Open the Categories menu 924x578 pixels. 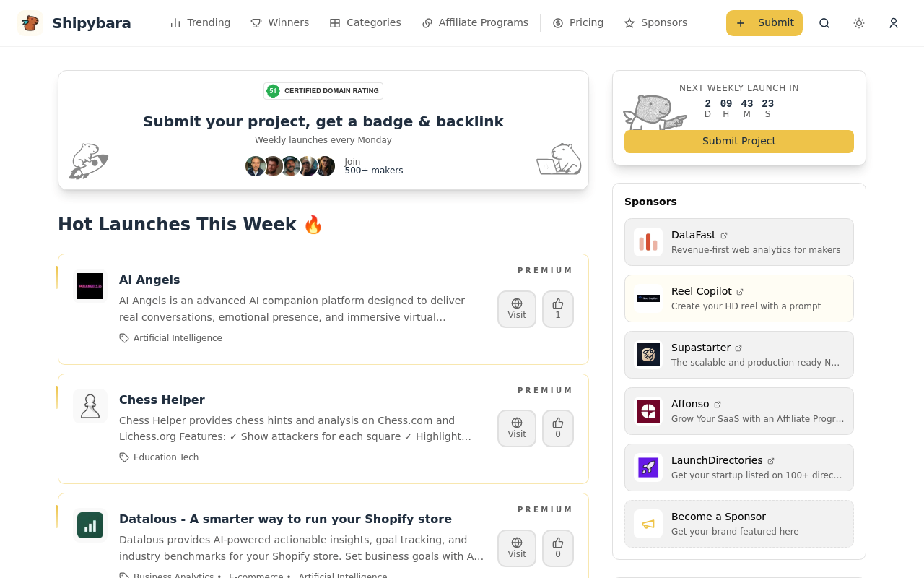(x=365, y=23)
